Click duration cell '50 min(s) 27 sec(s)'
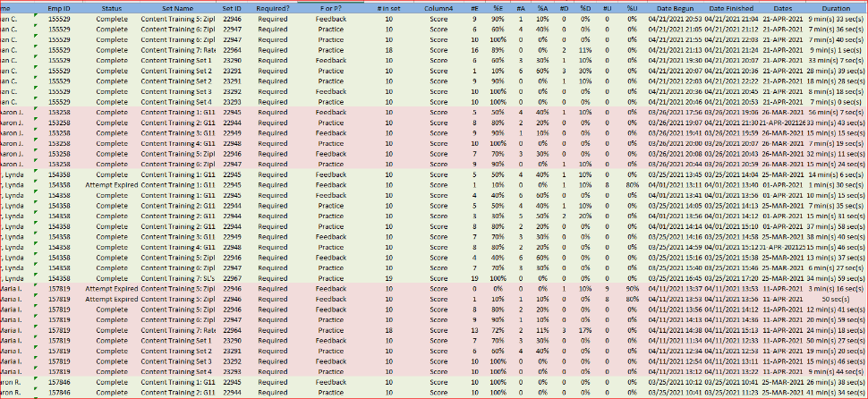Image resolution: width=868 pixels, height=399 pixels. coord(836,340)
